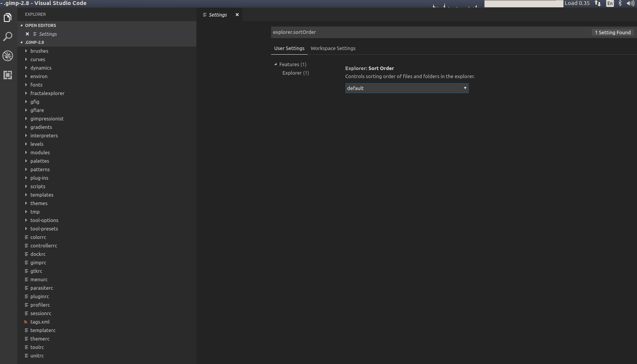Viewport: 637px width, 364px height.
Task: Expand the modules folder
Action: coord(107,152)
